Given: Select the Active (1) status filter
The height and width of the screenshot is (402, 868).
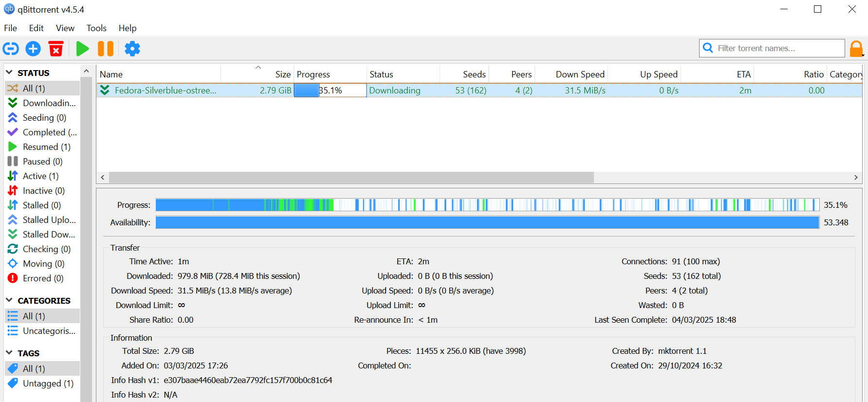Looking at the screenshot, I should coord(42,176).
